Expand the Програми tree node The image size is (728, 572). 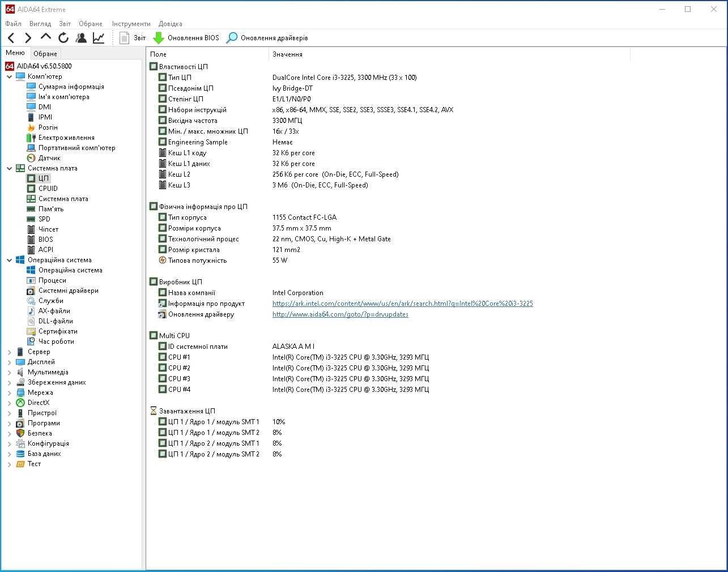9,423
